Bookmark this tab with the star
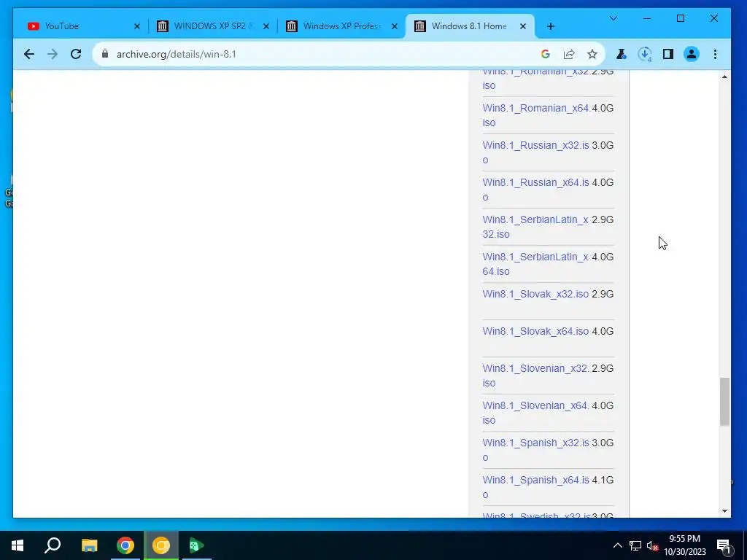Image resolution: width=747 pixels, height=560 pixels. [592, 54]
